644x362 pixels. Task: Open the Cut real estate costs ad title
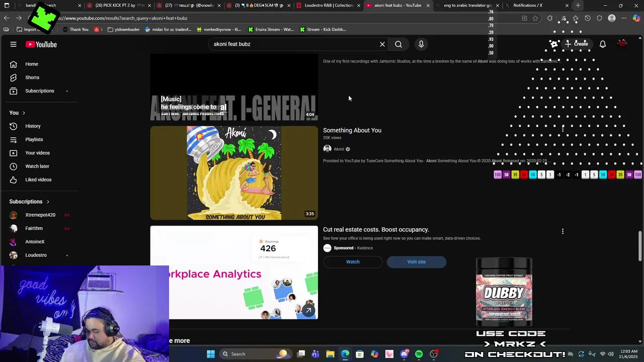tap(376, 230)
